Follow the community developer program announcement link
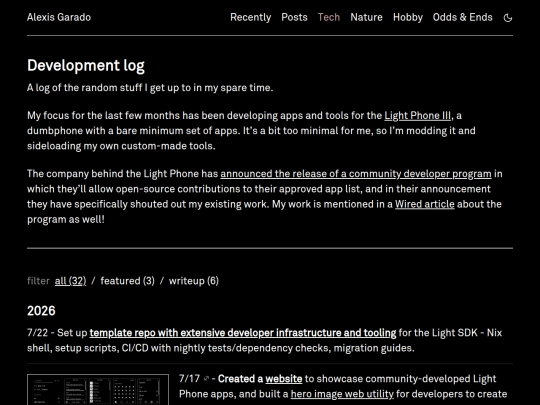Image resolution: width=540 pixels, height=405 pixels. point(356,174)
